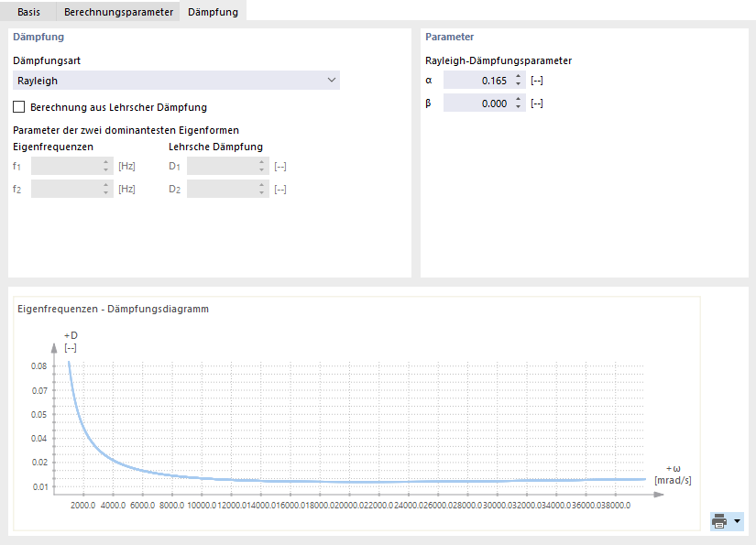Click the f1 up stepper arrow
The width and height of the screenshot is (756, 545).
[105, 162]
